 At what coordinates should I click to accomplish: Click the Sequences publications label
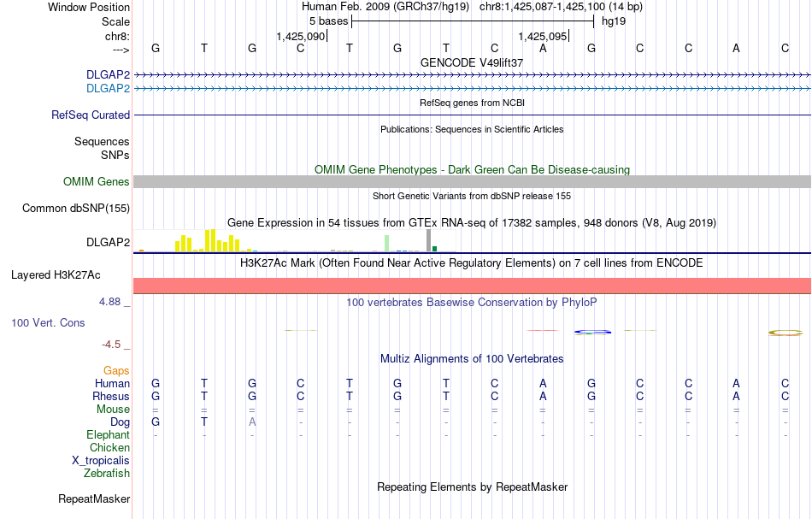102,141
